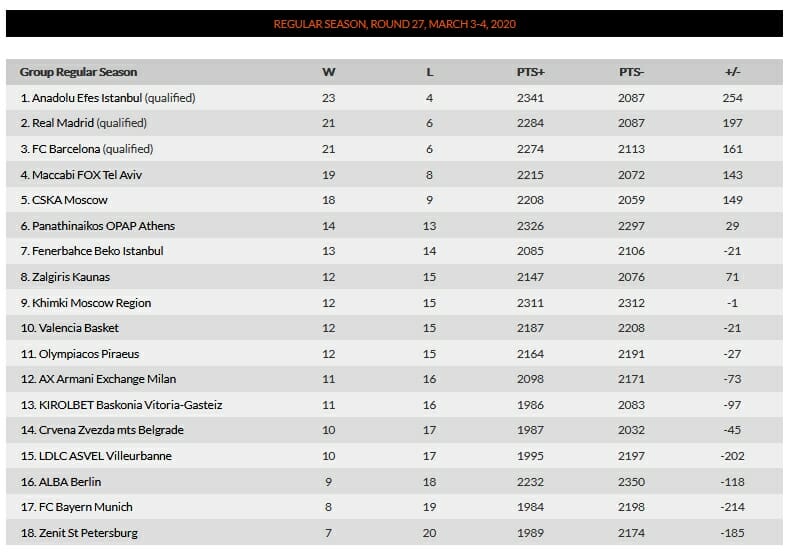Click the L column header
The height and width of the screenshot is (556, 793).
pyautogui.click(x=429, y=72)
